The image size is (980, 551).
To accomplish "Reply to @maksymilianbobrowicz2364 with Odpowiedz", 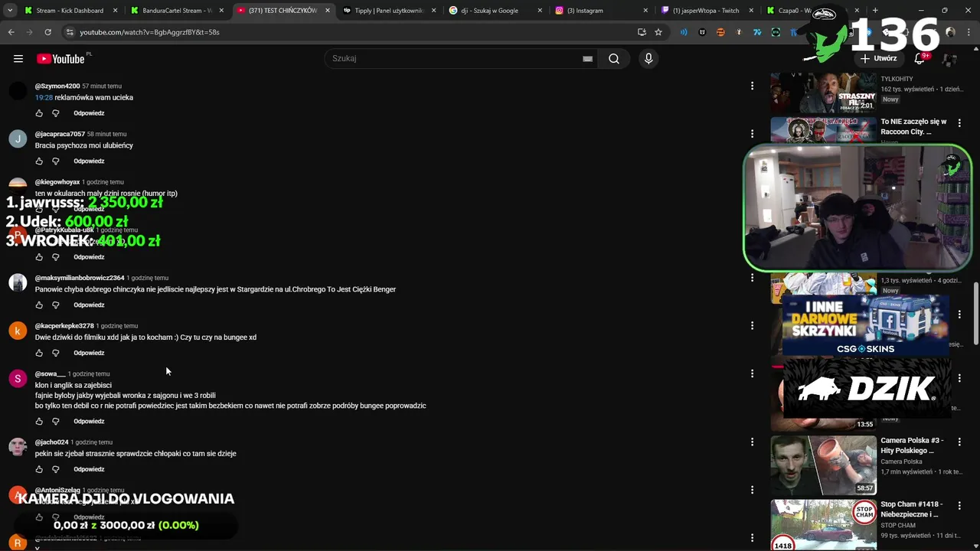I will (89, 305).
